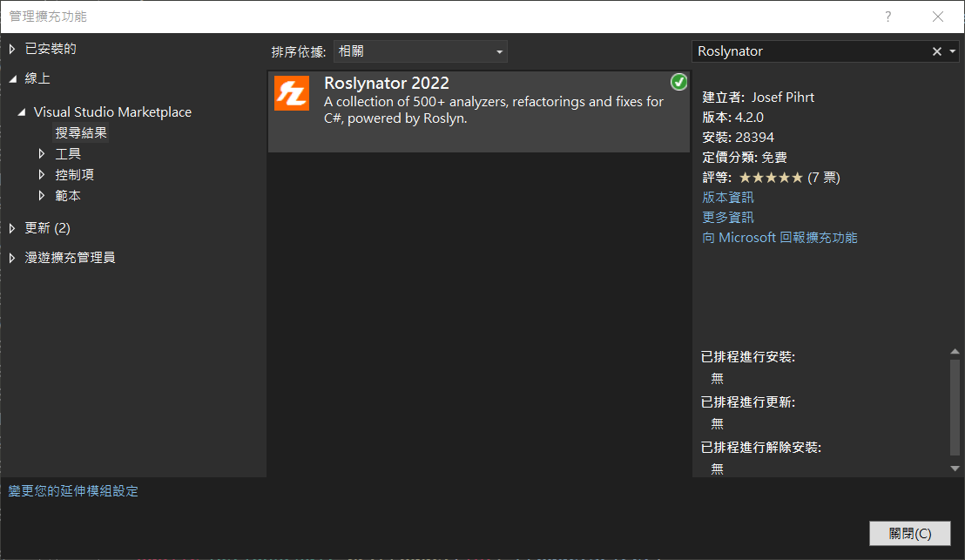Click the 變更您的延伸模組設定 link
965x560 pixels.
pos(73,491)
